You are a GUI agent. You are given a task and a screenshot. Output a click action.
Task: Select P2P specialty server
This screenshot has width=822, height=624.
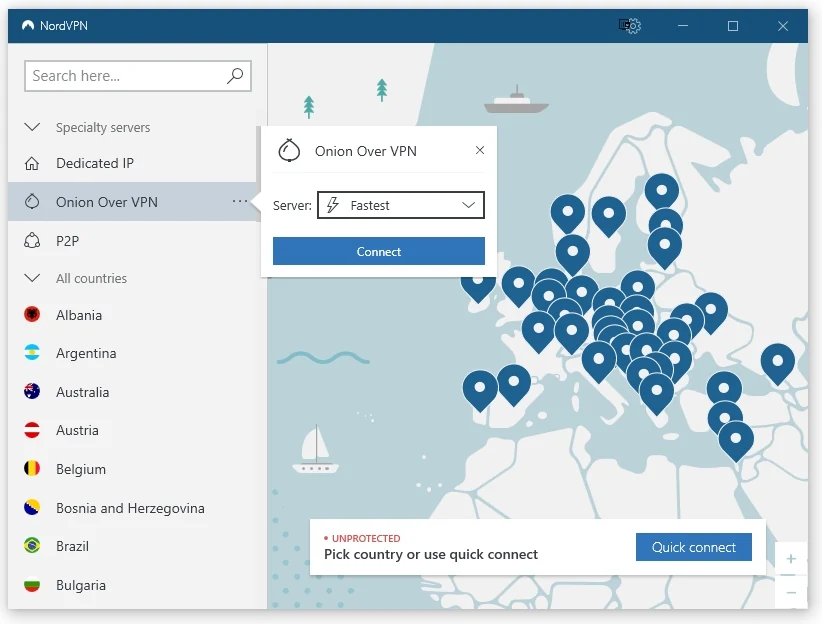pos(132,241)
